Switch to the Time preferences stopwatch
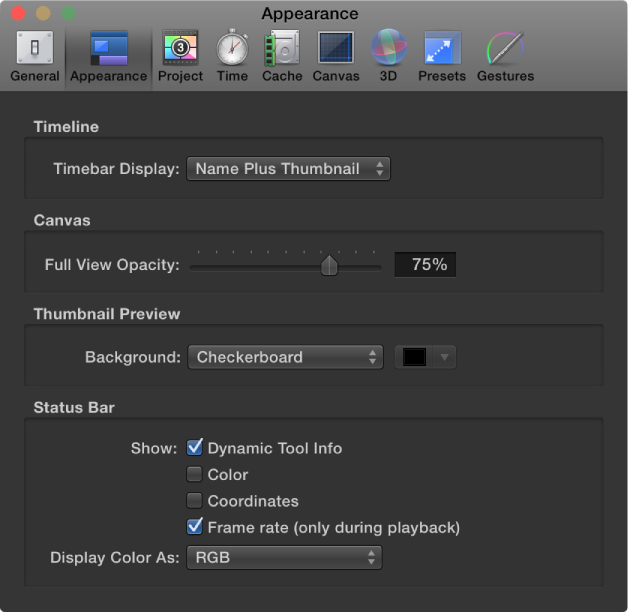Screen dimensions: 628x612 [x=232, y=57]
